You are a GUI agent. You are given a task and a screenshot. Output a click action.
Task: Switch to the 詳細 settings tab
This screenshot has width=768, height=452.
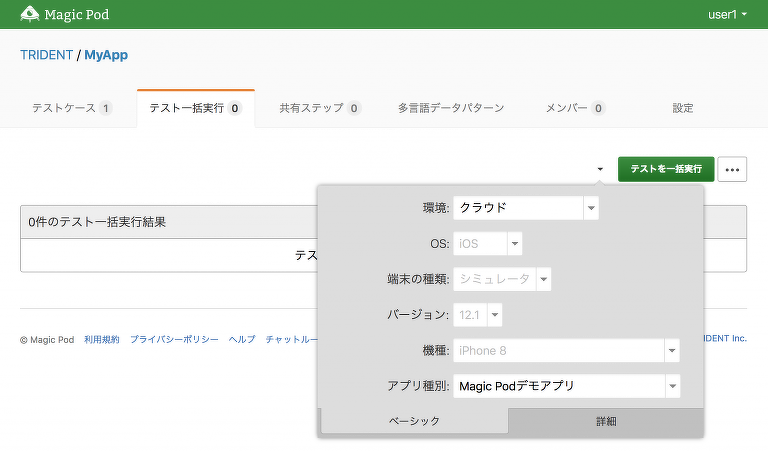click(x=605, y=421)
